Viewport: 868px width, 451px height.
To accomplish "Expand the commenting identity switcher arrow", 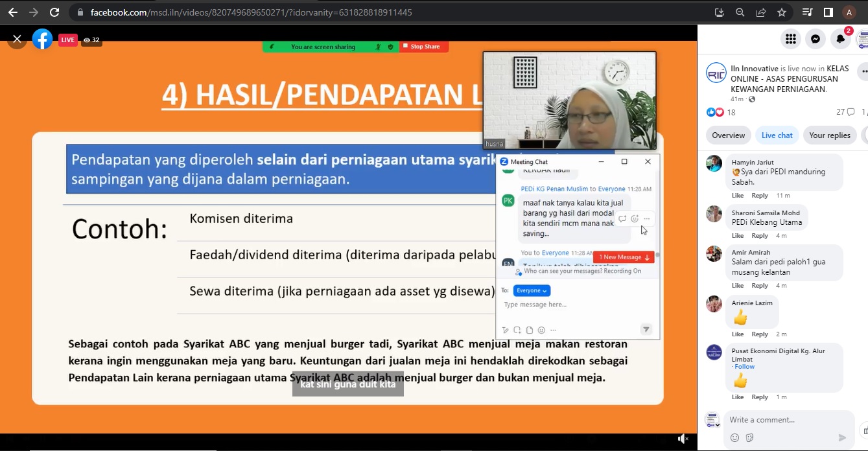I will coord(718,425).
